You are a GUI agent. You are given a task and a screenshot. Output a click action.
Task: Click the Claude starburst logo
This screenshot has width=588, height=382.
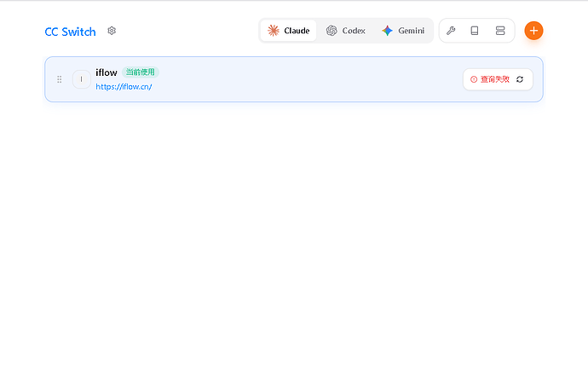(274, 31)
